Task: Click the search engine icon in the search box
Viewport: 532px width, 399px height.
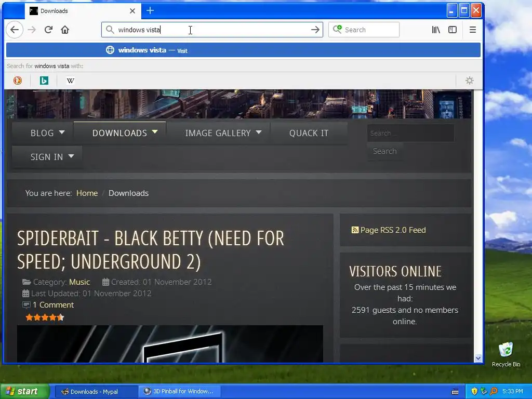Action: click(x=337, y=30)
